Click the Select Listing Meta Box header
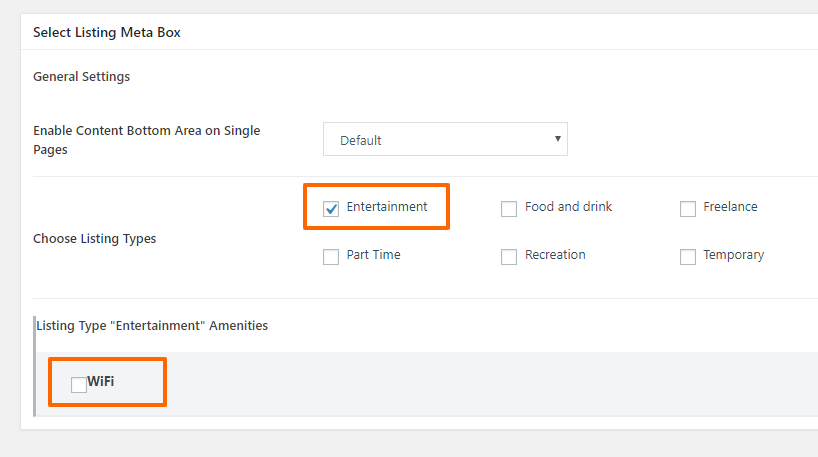This screenshot has width=818, height=457. point(106,32)
